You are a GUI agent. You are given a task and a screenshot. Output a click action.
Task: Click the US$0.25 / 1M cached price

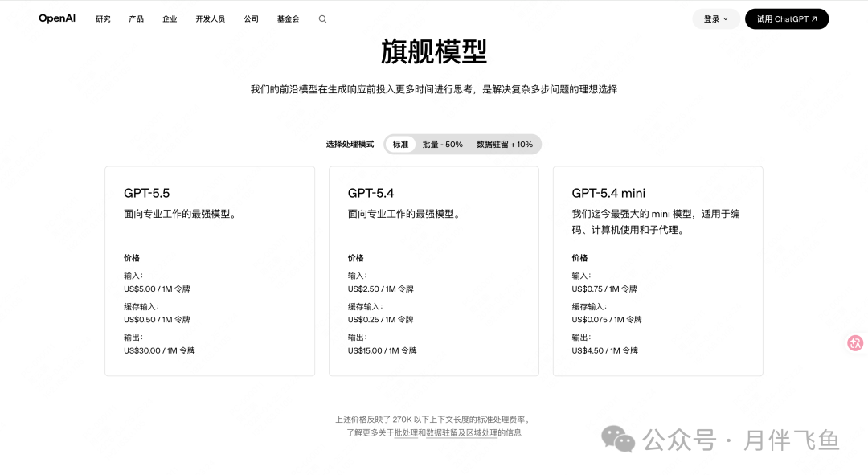(381, 319)
